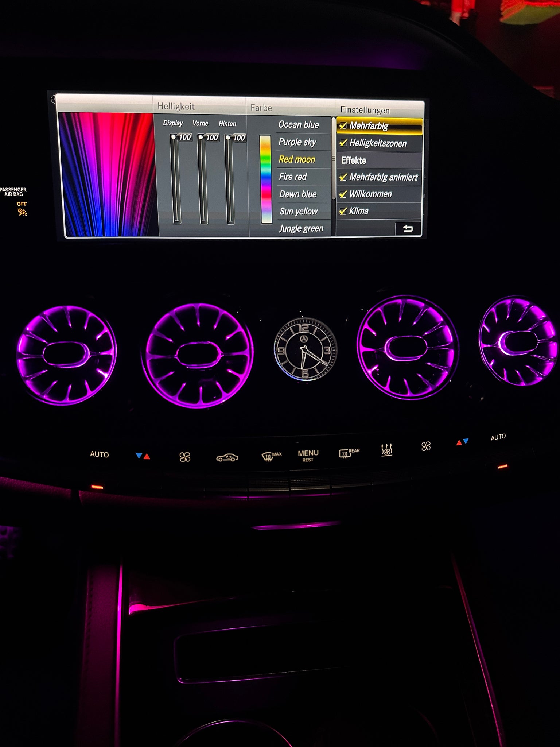Tap the right fan speed icon

click(426, 446)
